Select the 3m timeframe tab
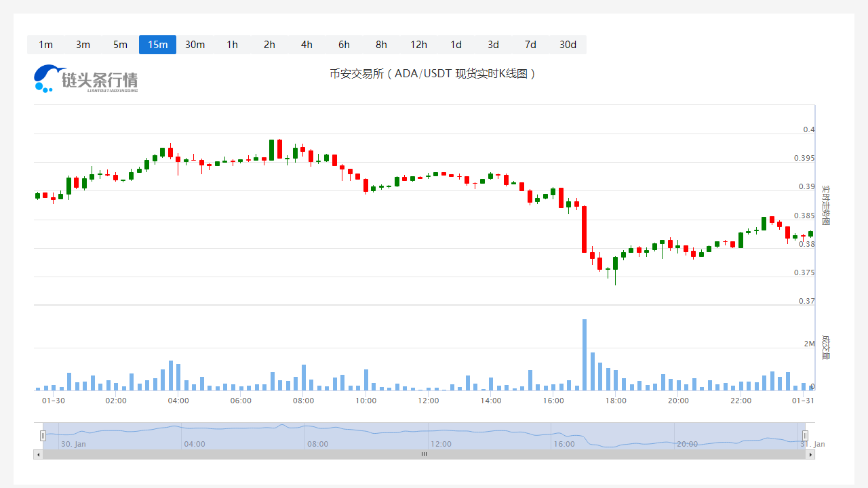868x488 pixels. click(x=83, y=45)
